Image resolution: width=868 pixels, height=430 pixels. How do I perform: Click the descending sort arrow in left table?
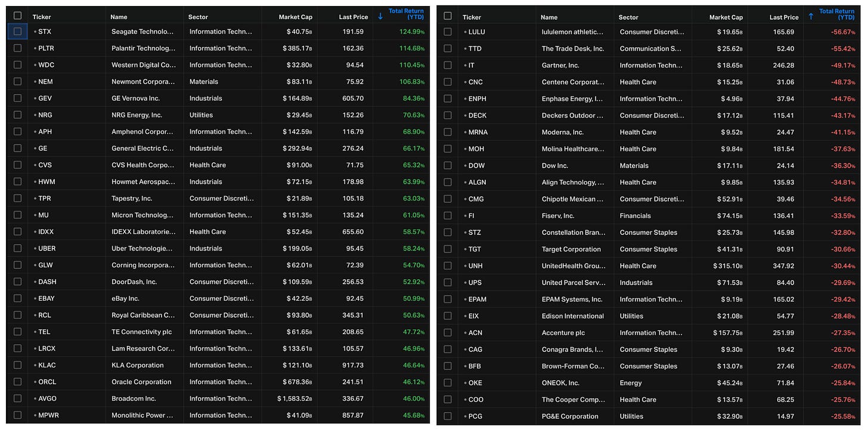pos(380,16)
